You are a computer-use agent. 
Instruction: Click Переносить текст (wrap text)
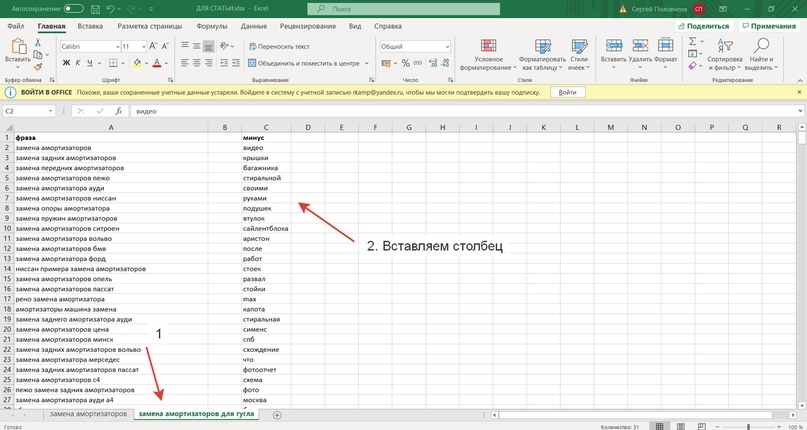click(x=279, y=46)
